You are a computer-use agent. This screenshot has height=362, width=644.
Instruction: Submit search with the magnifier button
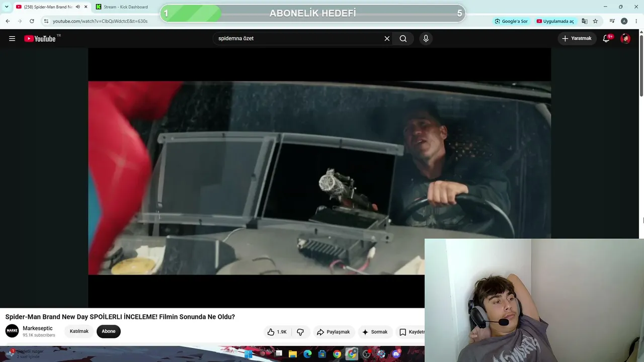[403, 39]
